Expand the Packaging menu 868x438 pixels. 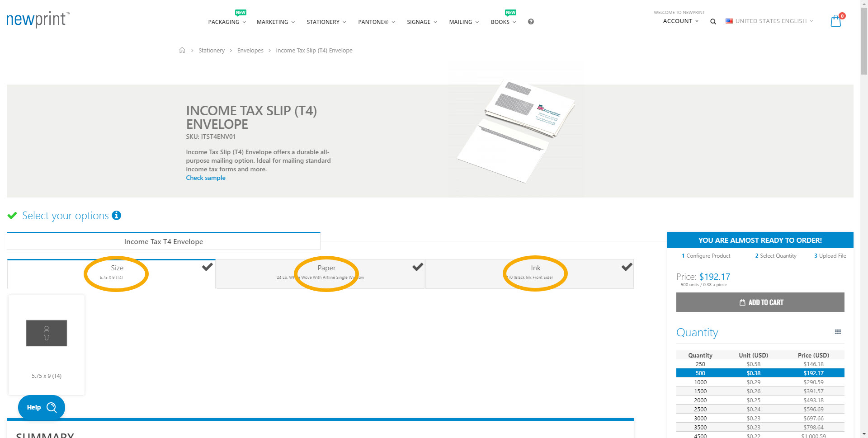(227, 22)
